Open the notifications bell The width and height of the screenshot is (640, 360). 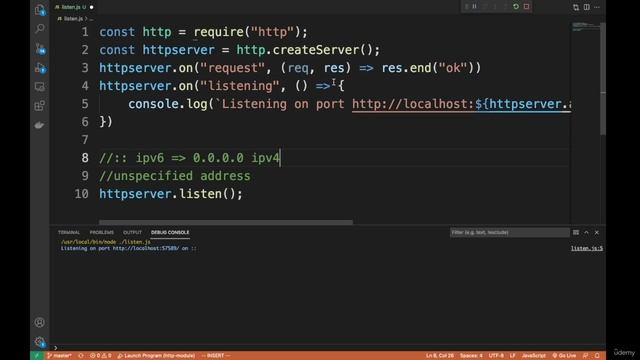pyautogui.click(x=597, y=356)
